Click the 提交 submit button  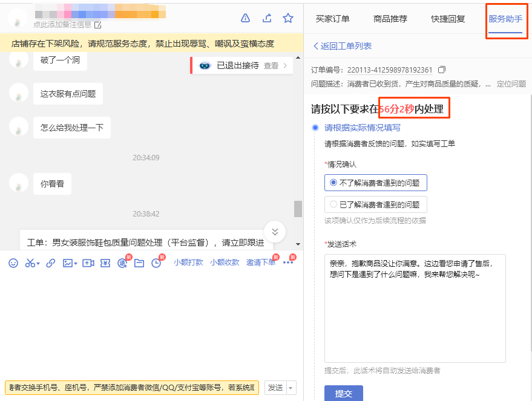tap(343, 393)
